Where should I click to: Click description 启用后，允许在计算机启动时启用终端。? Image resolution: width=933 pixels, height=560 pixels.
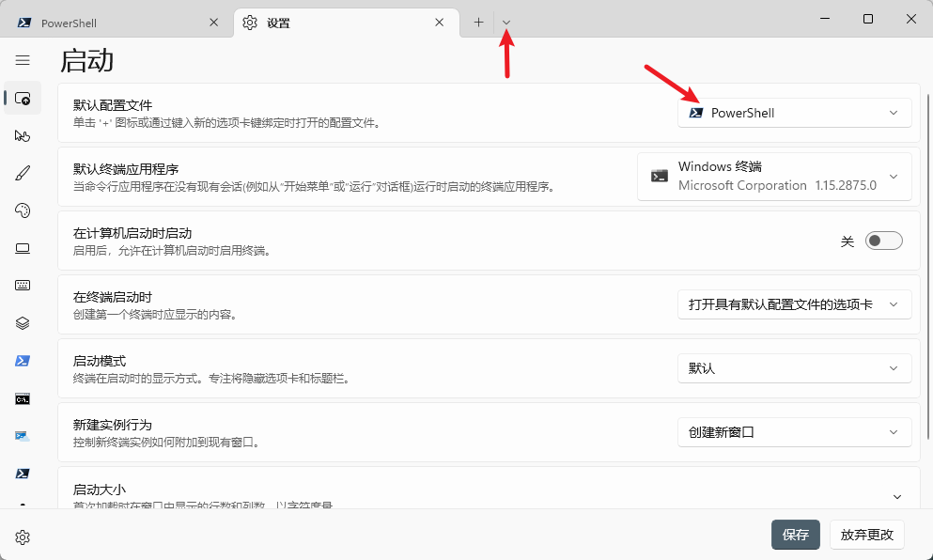(x=174, y=251)
